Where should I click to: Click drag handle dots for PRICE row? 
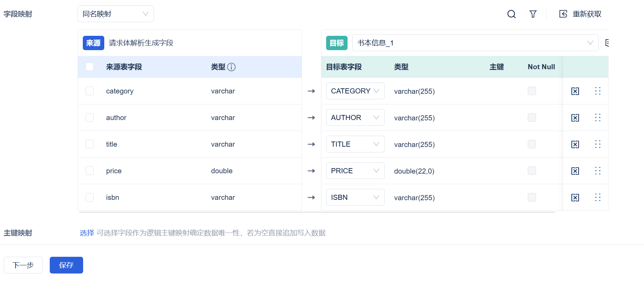[x=598, y=171]
